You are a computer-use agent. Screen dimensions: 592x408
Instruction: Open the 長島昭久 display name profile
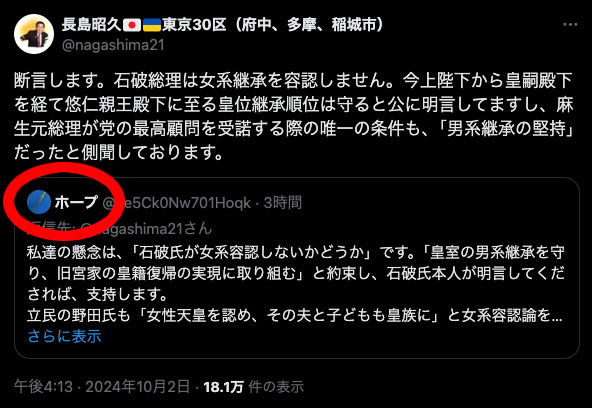coord(91,25)
